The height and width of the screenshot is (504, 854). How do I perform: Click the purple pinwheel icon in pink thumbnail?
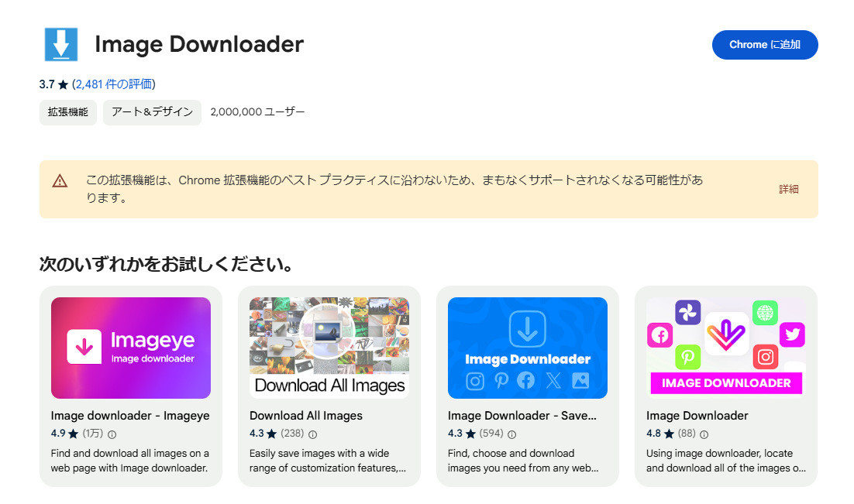pyautogui.click(x=688, y=313)
